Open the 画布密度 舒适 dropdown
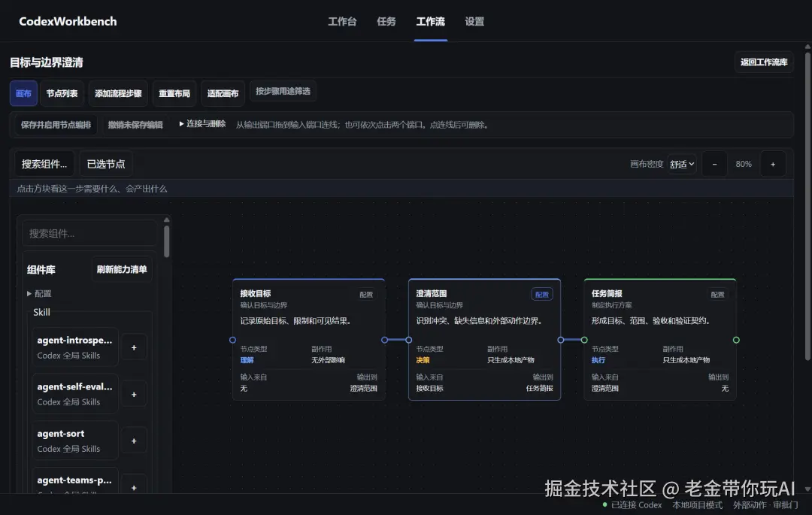 click(681, 164)
